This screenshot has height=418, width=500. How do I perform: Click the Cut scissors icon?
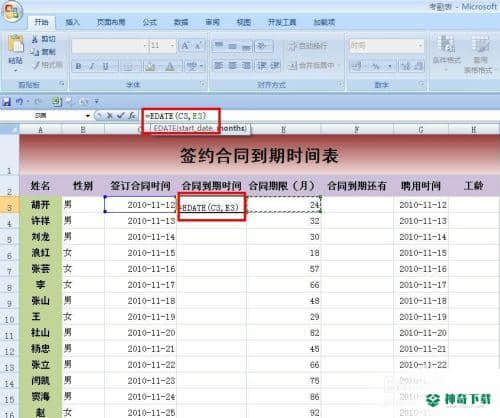35,39
